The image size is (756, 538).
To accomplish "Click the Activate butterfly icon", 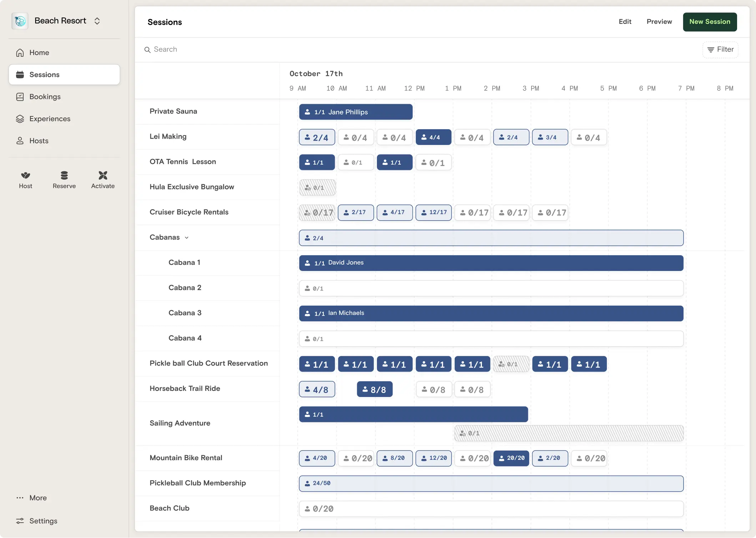I will (103, 175).
